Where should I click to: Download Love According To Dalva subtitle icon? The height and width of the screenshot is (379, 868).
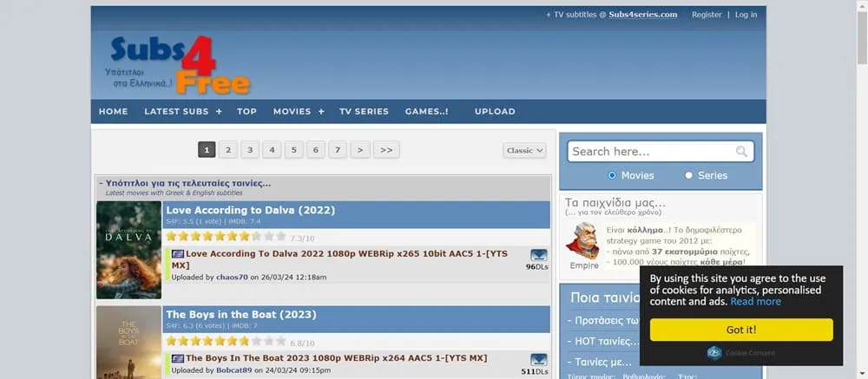point(539,255)
